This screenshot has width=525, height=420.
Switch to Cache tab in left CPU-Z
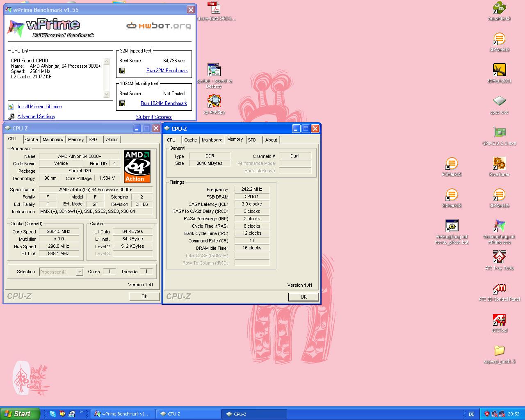pos(32,139)
